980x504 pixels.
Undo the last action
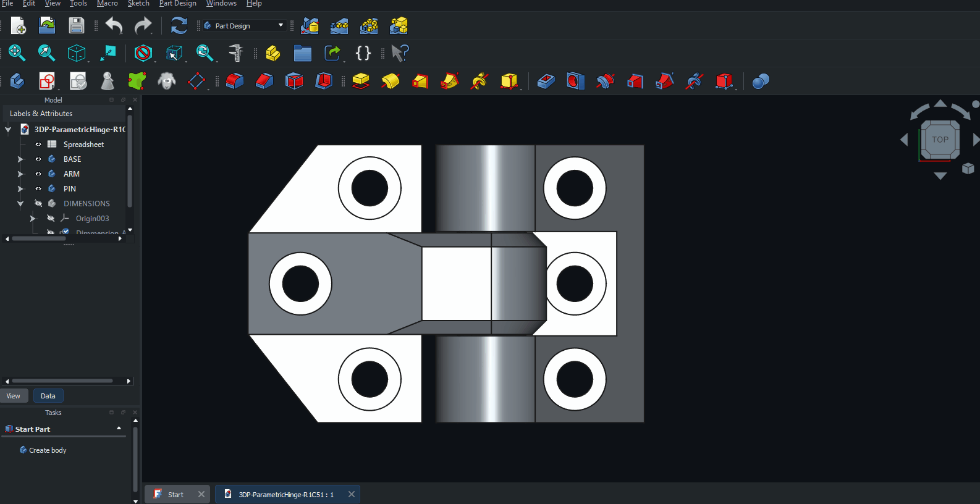click(114, 25)
